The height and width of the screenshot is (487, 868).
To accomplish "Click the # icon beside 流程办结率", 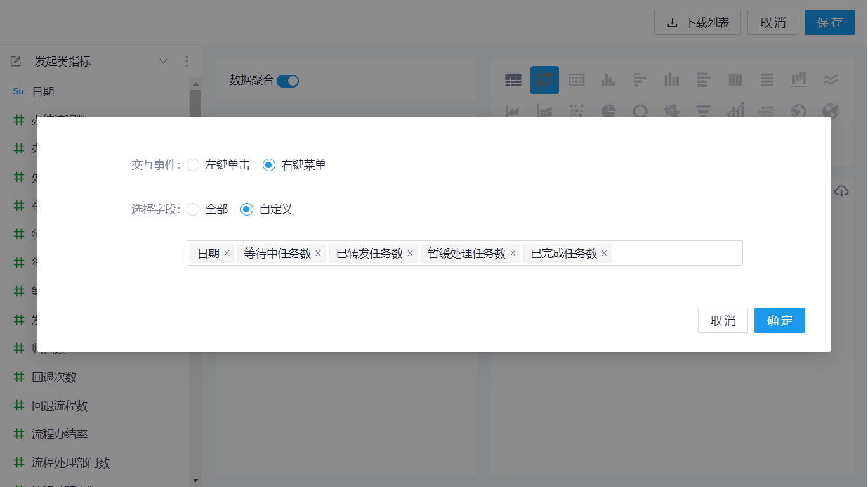I will click(19, 434).
